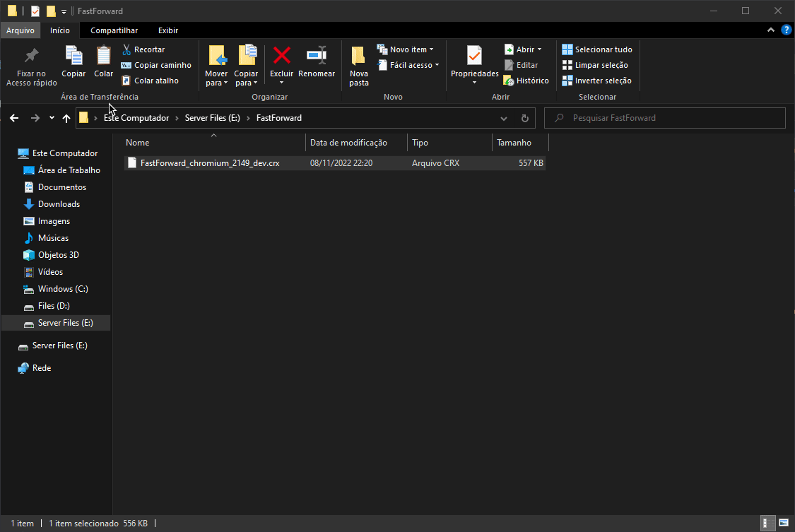795x532 pixels.
Task: Open Propriedades of the file
Action: click(475, 66)
